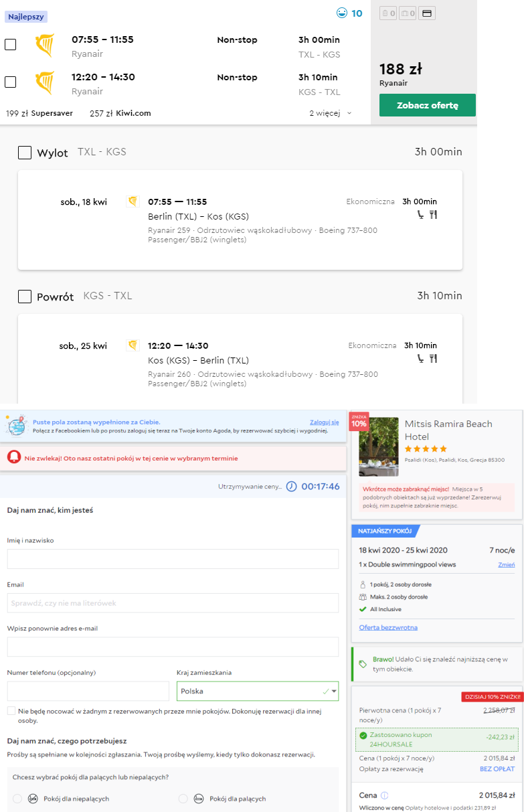Image resolution: width=524 pixels, height=812 pixels.
Task: Click the seat icon on the outbound flight card
Action: 420,215
